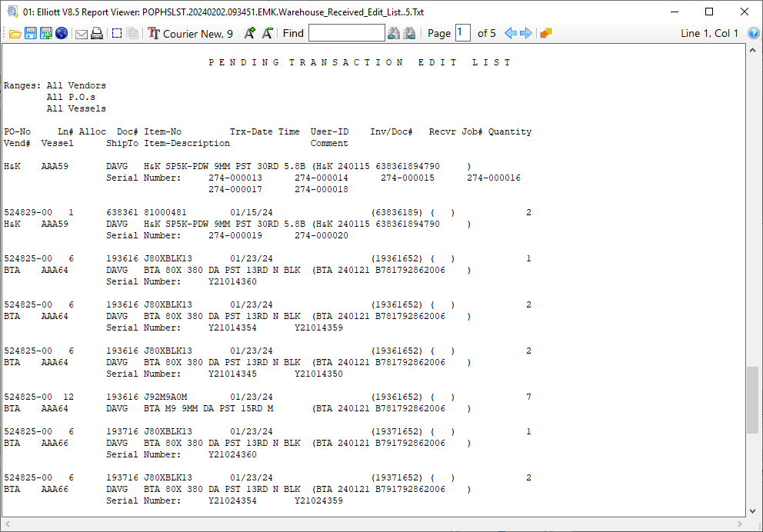The width and height of the screenshot is (763, 532).
Task: Click the report viewer app icon in title bar
Action: click(13, 12)
